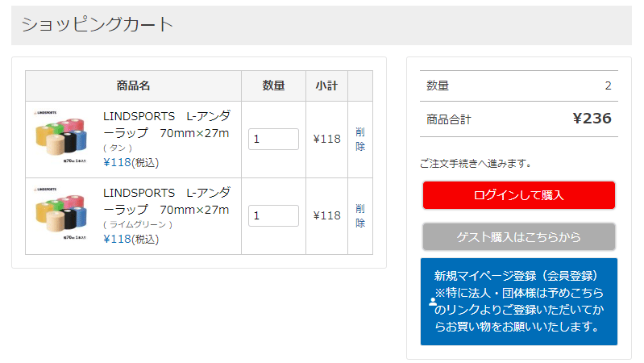The height and width of the screenshot is (363, 644).
Task: Focus the quantity field for the タン item
Action: coord(273,139)
